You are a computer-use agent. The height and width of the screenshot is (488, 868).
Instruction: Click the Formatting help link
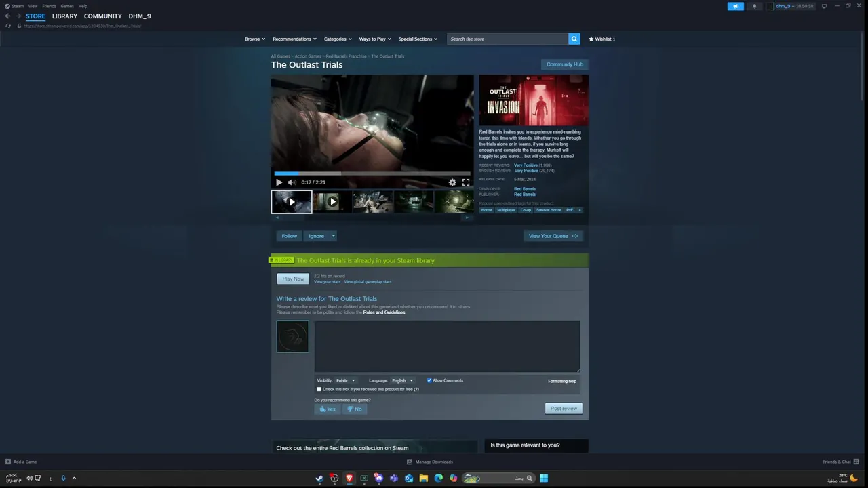(x=562, y=381)
